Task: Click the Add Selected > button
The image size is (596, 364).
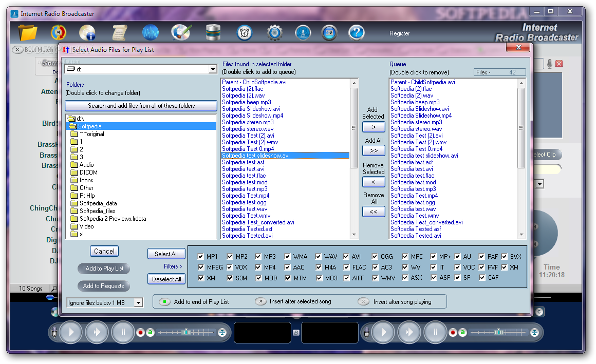Action: click(374, 127)
